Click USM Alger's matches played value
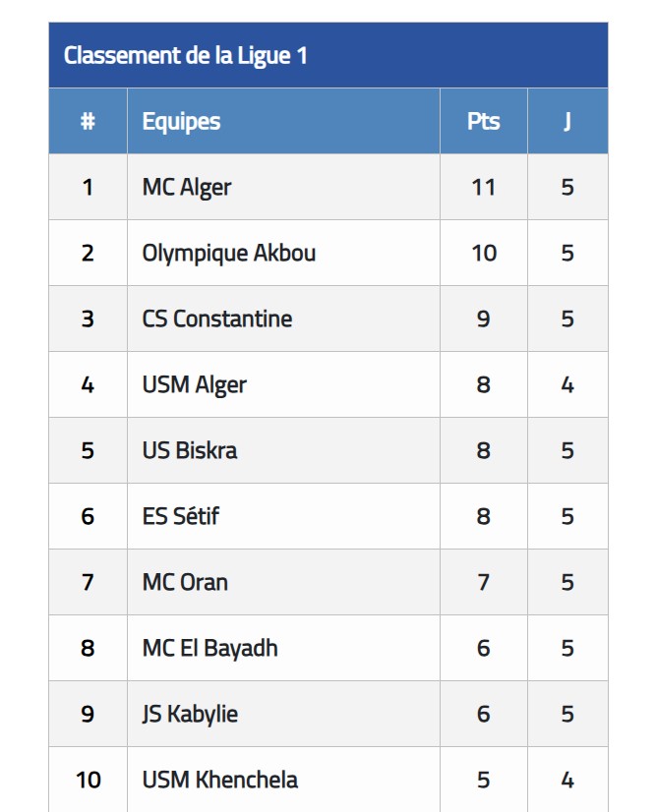The height and width of the screenshot is (812, 656). point(567,384)
